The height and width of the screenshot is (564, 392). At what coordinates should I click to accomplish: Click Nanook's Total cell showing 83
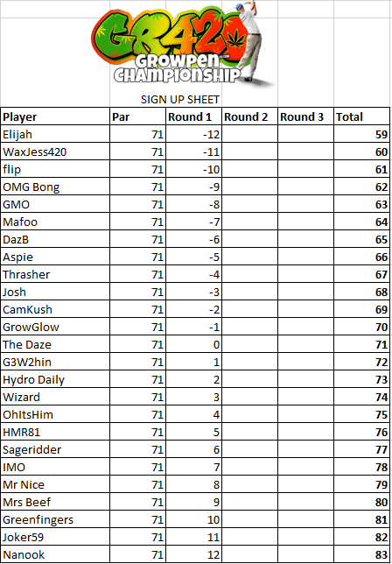tap(362, 554)
